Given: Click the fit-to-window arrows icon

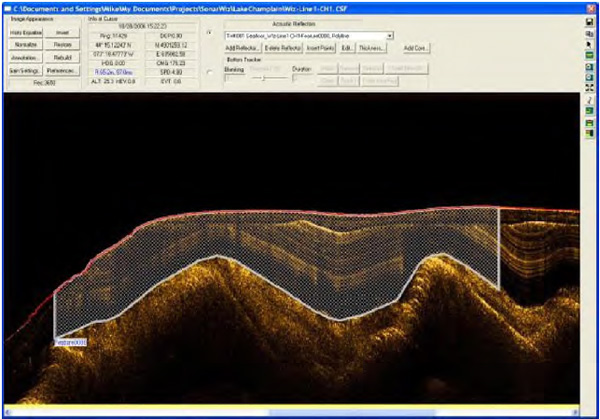Looking at the screenshot, I should 591,89.
